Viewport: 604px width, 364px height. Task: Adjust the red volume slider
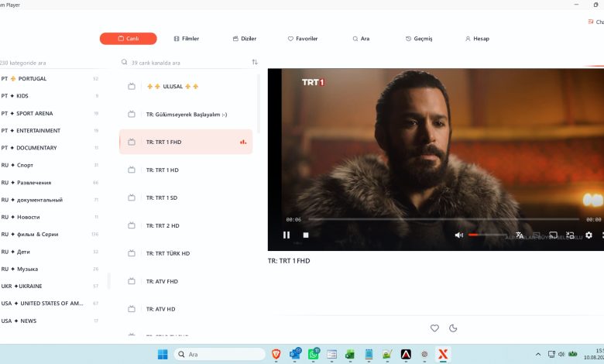tap(488, 235)
